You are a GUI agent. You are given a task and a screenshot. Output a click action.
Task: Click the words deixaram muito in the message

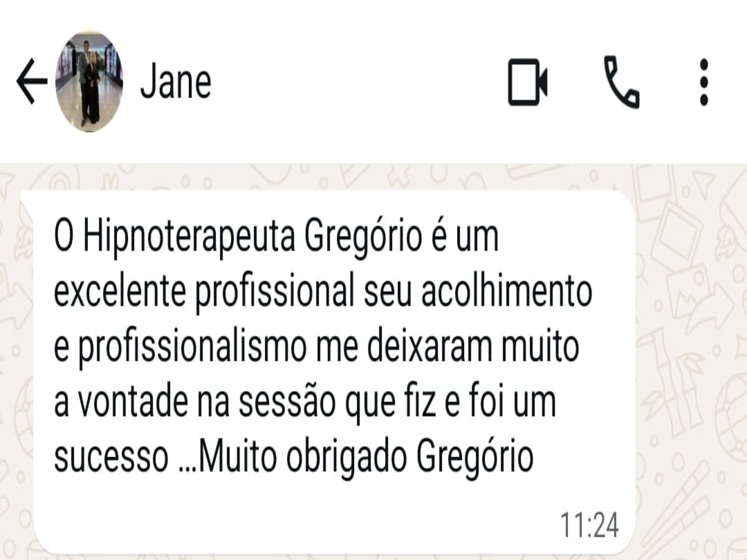click(x=473, y=346)
